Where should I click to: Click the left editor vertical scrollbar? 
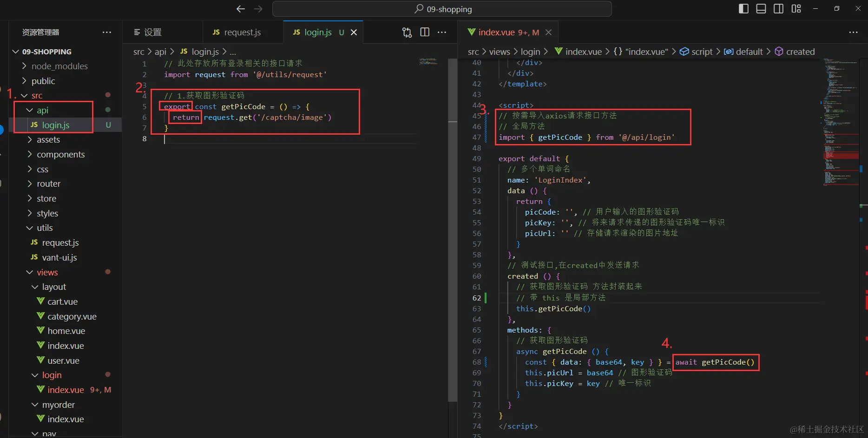(453, 229)
